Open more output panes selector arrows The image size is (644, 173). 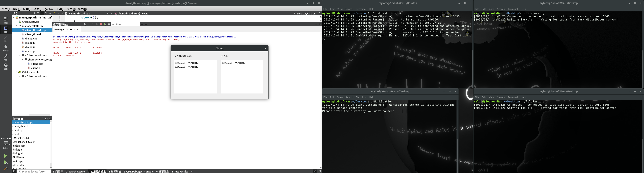[x=192, y=171]
